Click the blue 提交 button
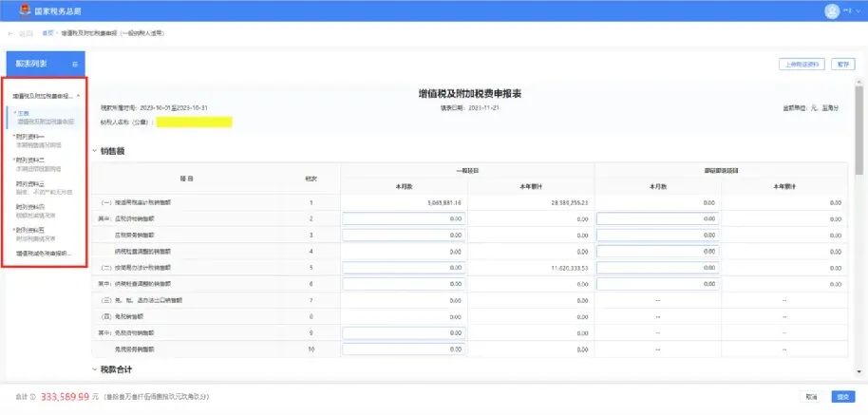868x415 pixels. point(841,397)
